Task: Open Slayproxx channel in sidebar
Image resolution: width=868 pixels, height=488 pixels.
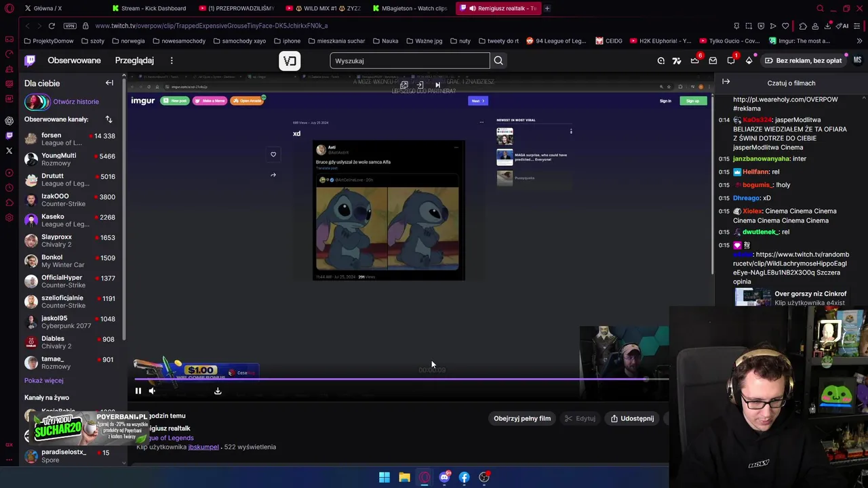Action: coord(71,241)
